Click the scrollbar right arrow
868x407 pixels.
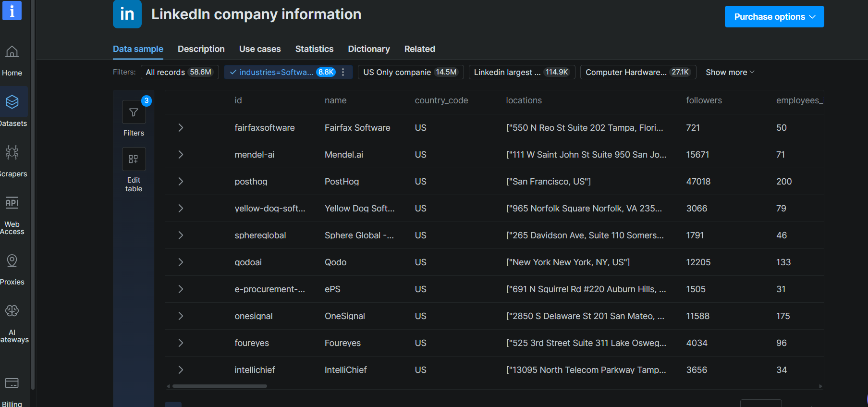click(820, 386)
